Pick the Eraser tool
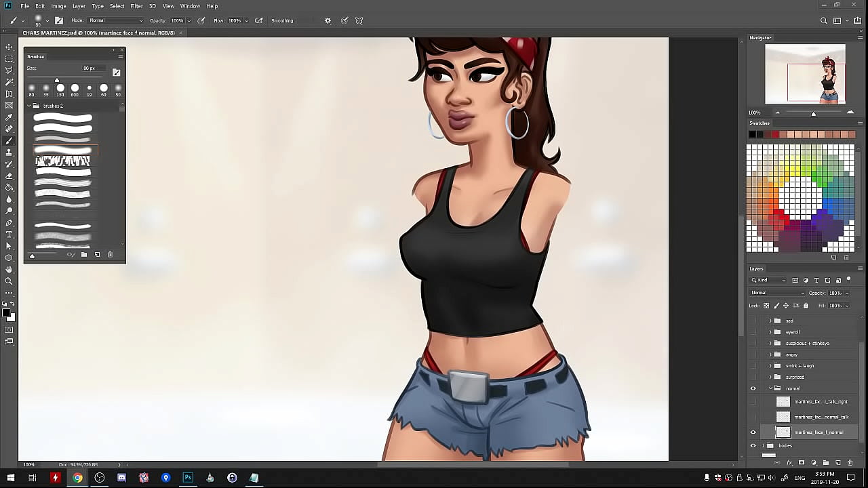Screen dimensions: 868x488 pyautogui.click(x=9, y=176)
